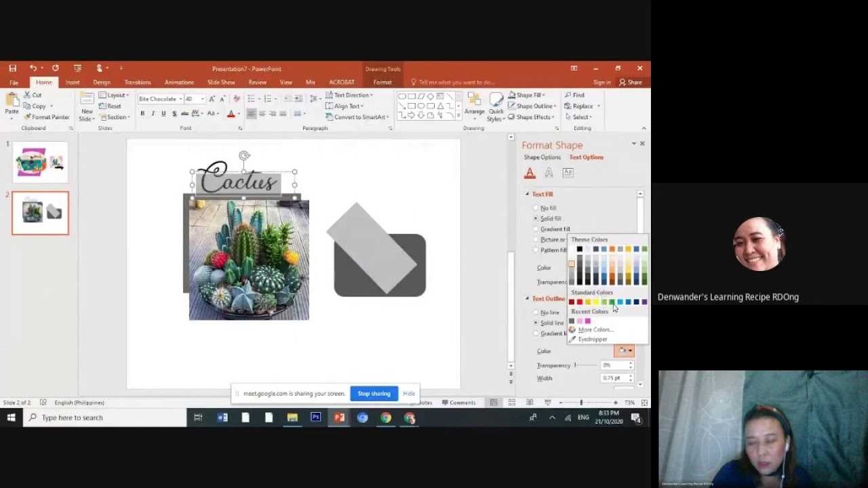Click Stop sharing button
The height and width of the screenshot is (488, 868).
[x=374, y=393]
